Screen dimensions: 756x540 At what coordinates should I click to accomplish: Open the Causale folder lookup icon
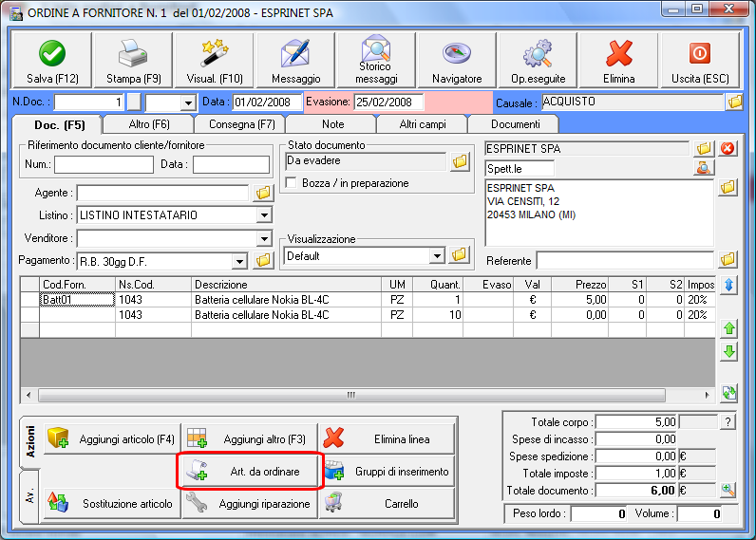point(735,102)
